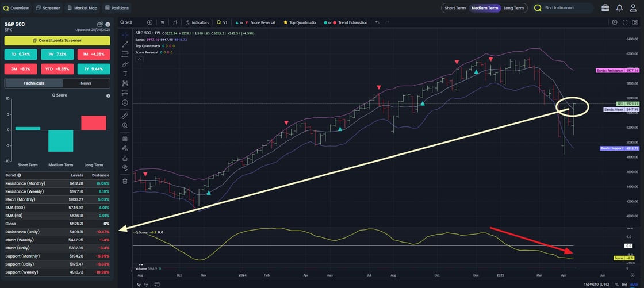This screenshot has width=644, height=288.
Task: Toggle log scale on price axis
Action: (x=624, y=285)
